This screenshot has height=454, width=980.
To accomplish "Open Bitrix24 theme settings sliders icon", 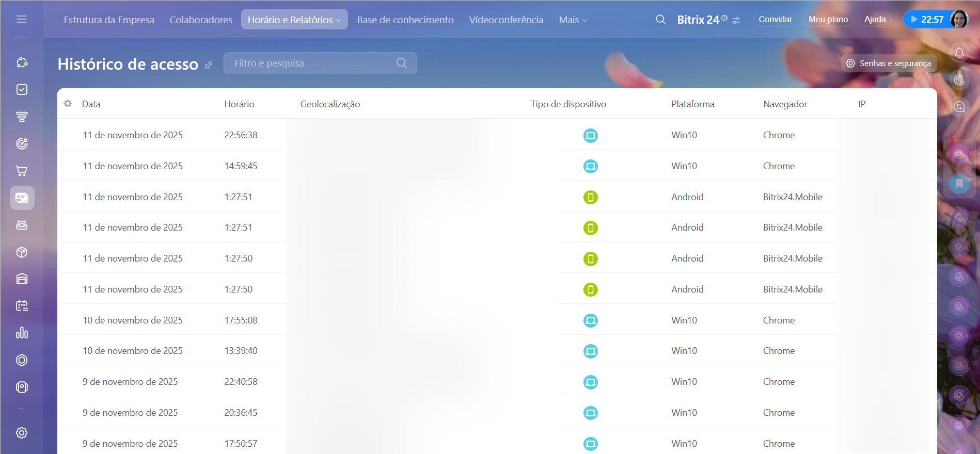I will 736,20.
